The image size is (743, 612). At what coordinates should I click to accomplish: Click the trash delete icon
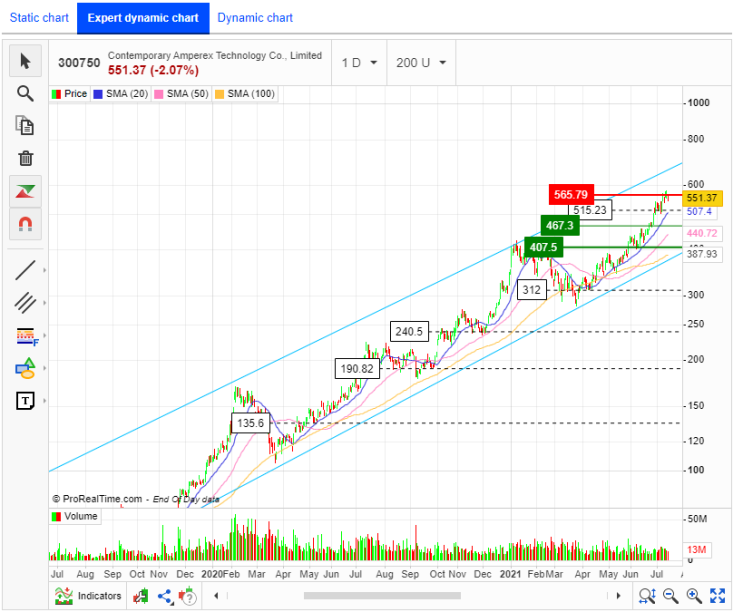(26, 158)
